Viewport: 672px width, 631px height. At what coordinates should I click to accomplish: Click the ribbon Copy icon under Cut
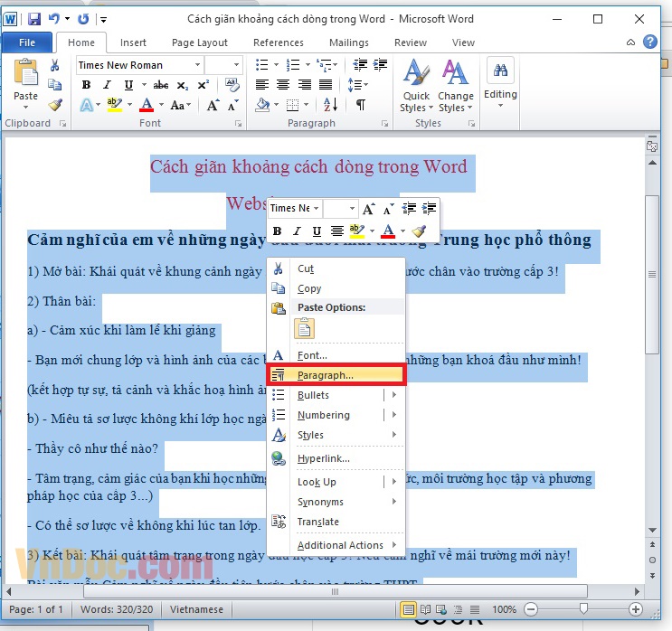[54, 84]
